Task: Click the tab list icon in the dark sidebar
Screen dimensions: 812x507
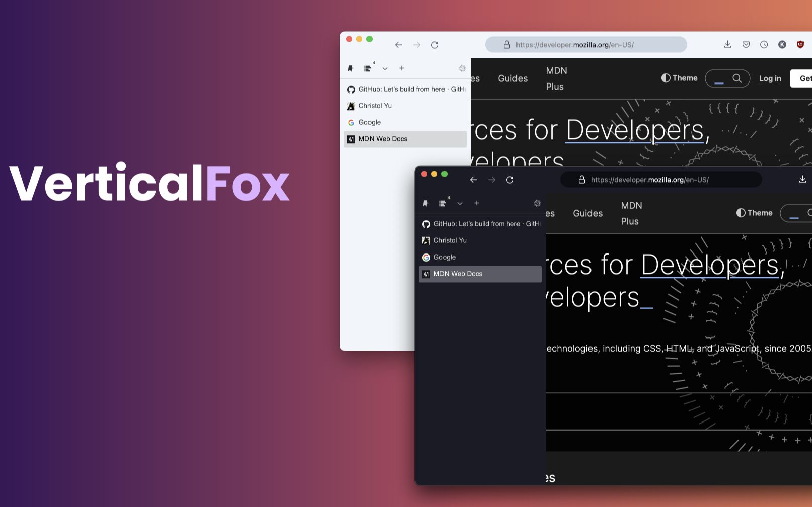Action: click(443, 203)
